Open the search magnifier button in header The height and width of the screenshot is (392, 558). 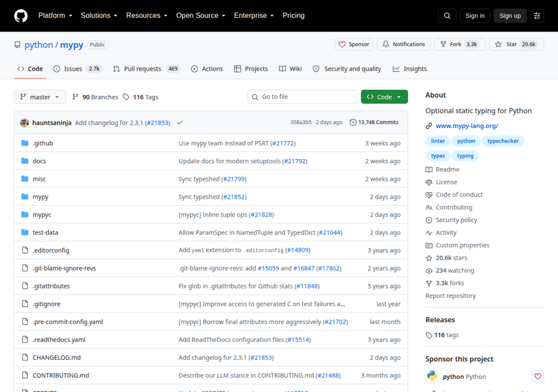pyautogui.click(x=447, y=16)
